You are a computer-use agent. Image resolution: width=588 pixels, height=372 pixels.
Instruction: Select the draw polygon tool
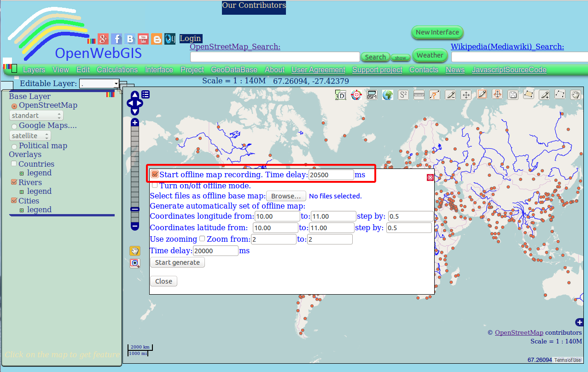click(529, 95)
